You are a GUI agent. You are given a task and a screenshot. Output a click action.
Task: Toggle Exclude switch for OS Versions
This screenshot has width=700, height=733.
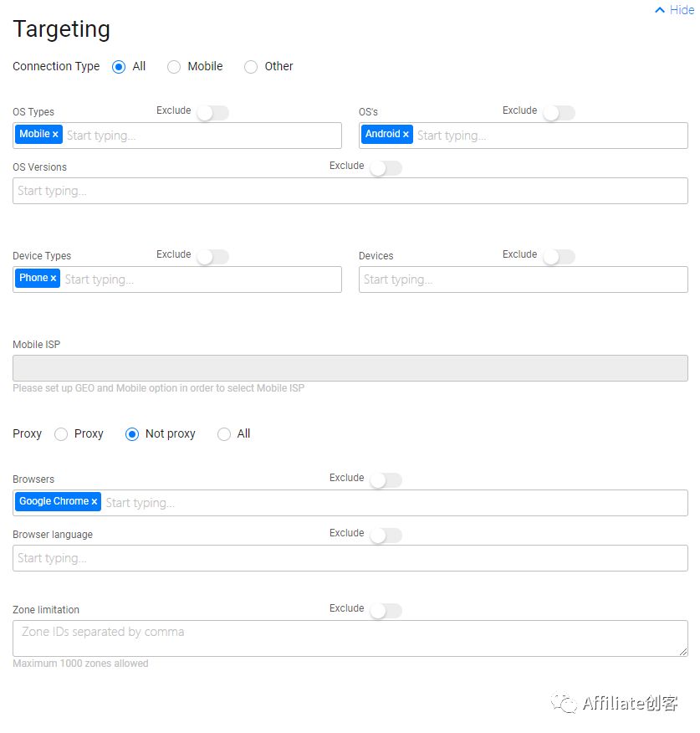[386, 168]
